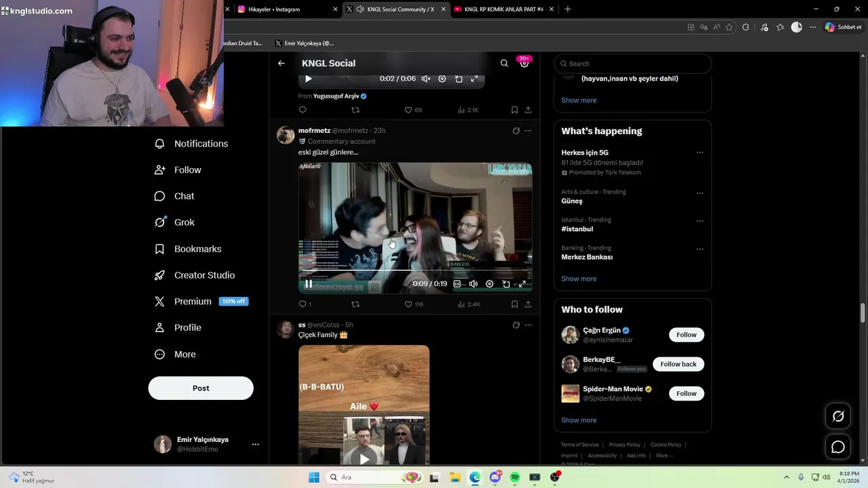Enable picture-in-picture for Yugusuguf Arşiv video
Viewport: 868px width, 488px height.
(x=458, y=79)
